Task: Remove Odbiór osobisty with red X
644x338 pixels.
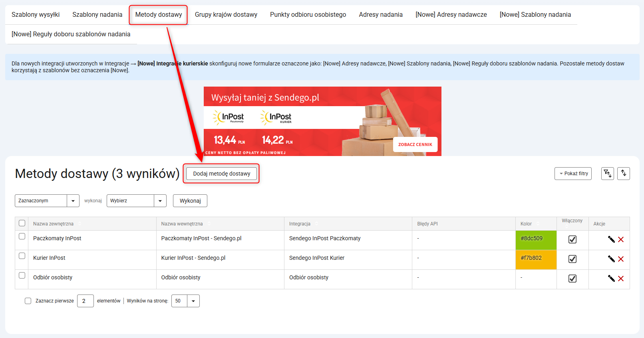Action: [621, 279]
